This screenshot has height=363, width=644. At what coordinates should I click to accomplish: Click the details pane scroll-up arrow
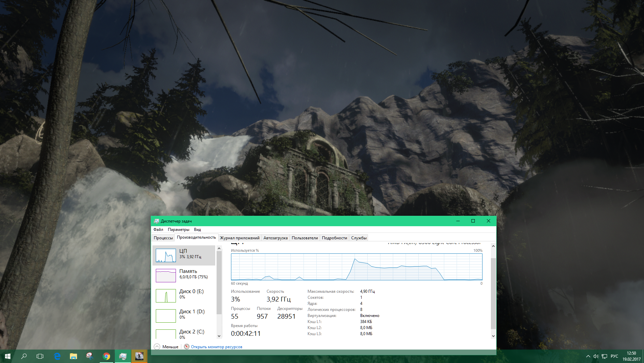(493, 246)
